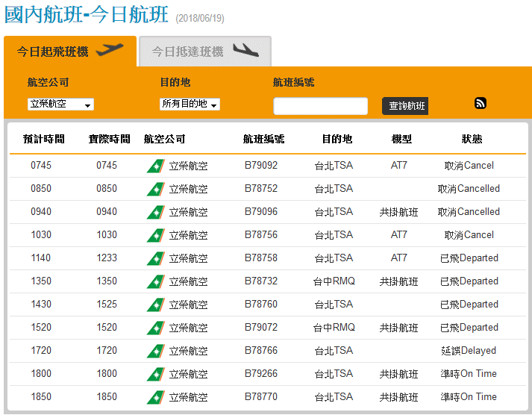The image size is (532, 418).
Task: Click flight number B79072
Action: 261,327
